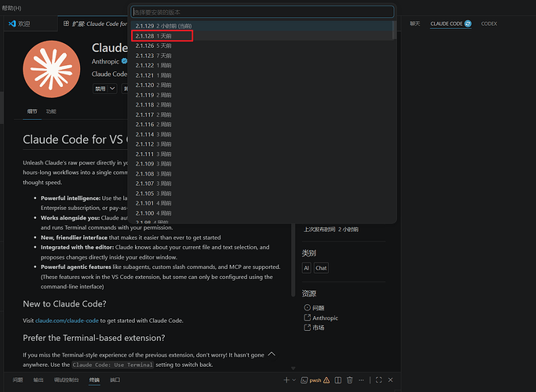Select version 2.1.109 row
Viewport: 536px width, 392px height.
click(262, 164)
